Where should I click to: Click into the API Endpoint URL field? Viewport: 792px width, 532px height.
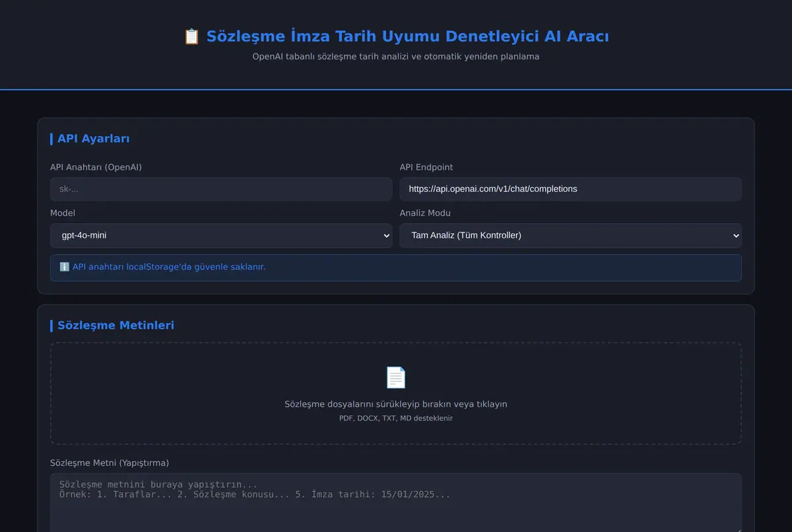(x=570, y=189)
